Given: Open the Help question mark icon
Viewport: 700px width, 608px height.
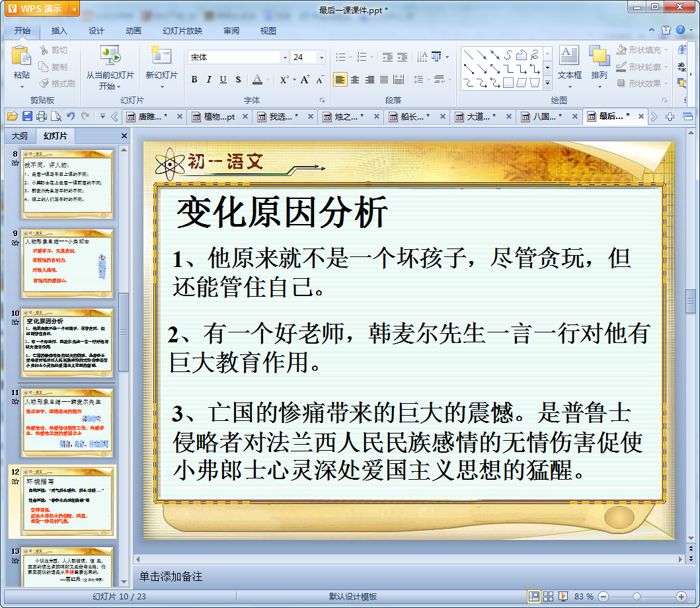Looking at the screenshot, I should pos(680,30).
